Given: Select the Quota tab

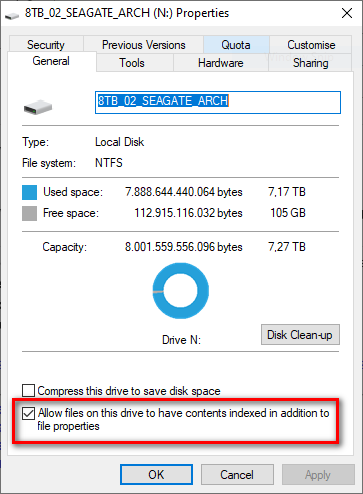Looking at the screenshot, I should tap(236, 45).
